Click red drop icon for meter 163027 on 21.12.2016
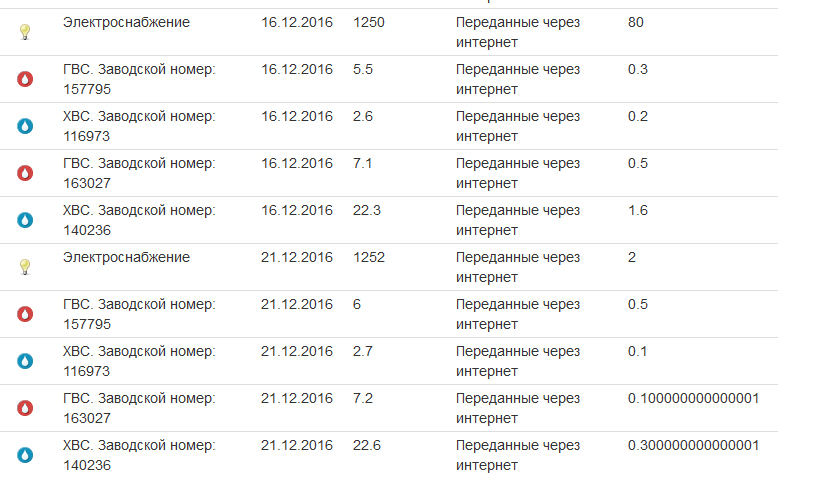The height and width of the screenshot is (491, 816). pyautogui.click(x=26, y=408)
